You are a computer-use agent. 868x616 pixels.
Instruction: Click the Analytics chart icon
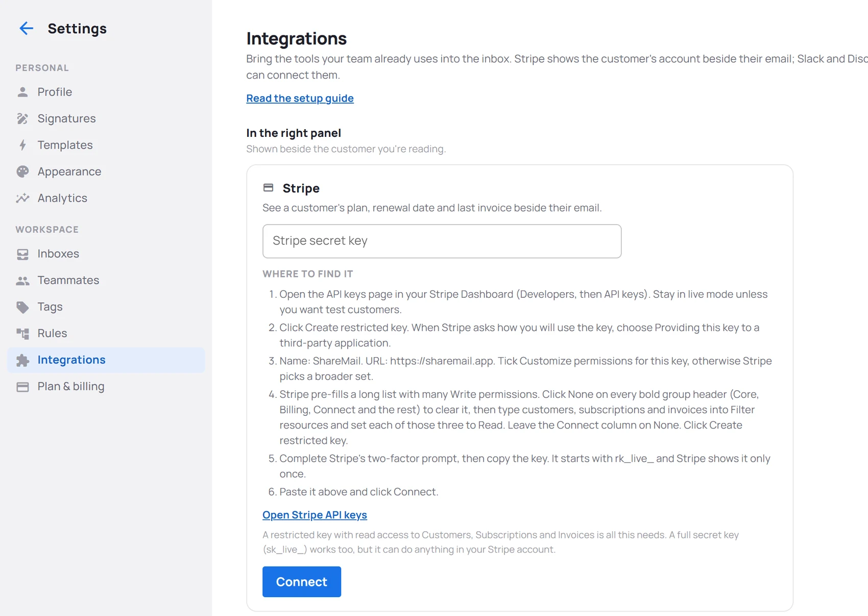22,198
